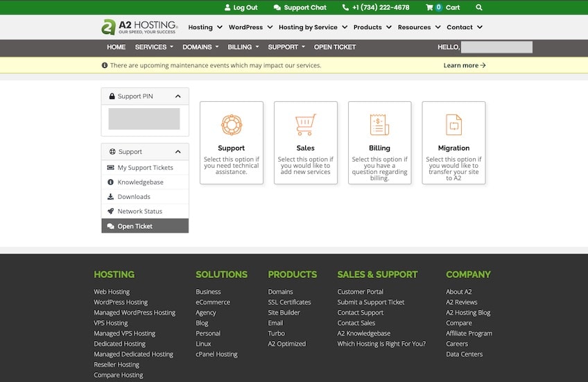
Task: Click the info icon in maintenance notice
Action: click(105, 65)
